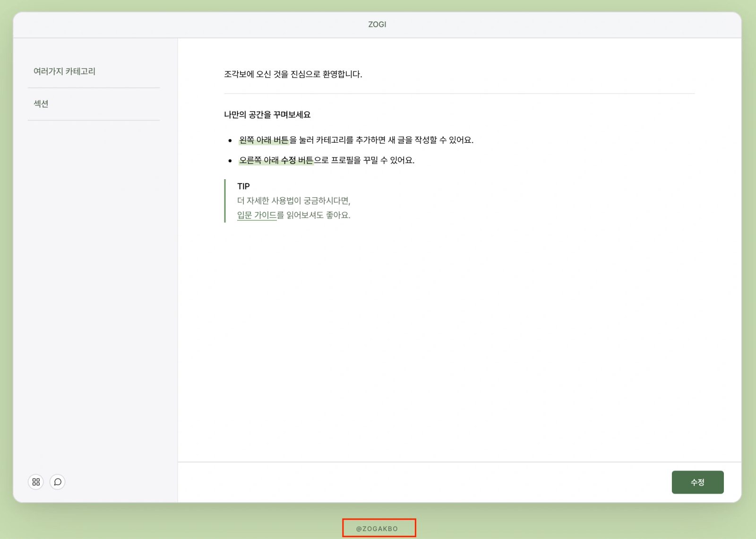Screen dimensions: 756x539
Task: Click the @ZOGAKBO footer text
Action: click(377, 529)
